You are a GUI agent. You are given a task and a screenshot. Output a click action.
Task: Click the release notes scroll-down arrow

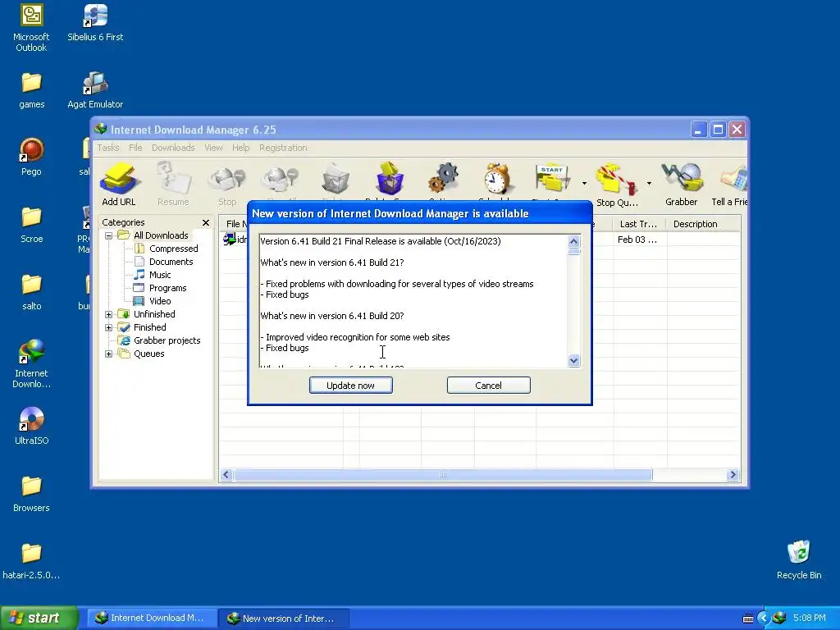pyautogui.click(x=573, y=361)
